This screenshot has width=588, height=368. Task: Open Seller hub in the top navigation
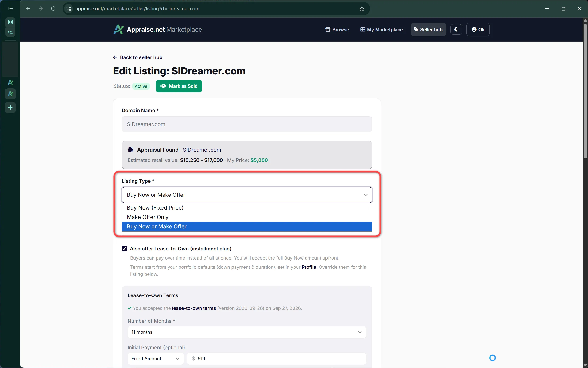(x=428, y=29)
